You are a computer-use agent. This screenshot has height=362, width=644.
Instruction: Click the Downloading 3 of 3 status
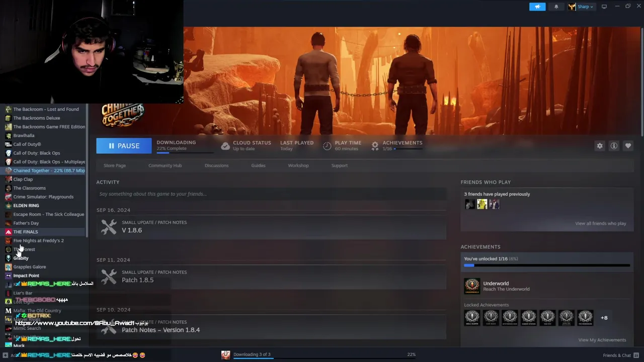tap(252, 354)
